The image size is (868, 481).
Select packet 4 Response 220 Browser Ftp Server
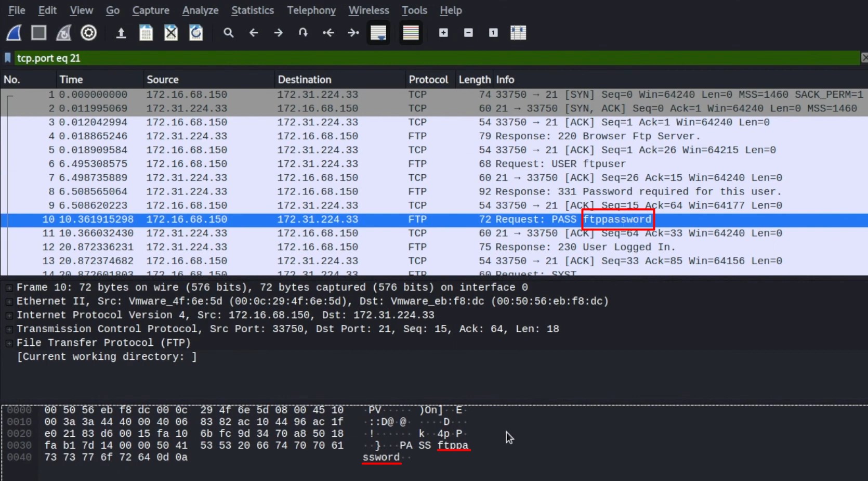tap(434, 136)
